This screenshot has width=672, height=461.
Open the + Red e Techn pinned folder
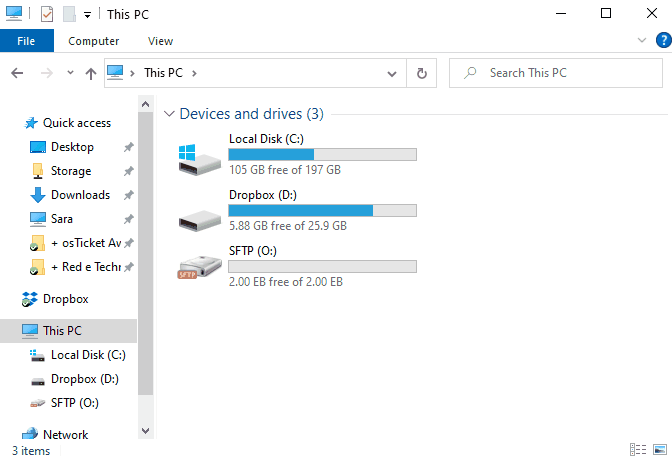pos(86,267)
